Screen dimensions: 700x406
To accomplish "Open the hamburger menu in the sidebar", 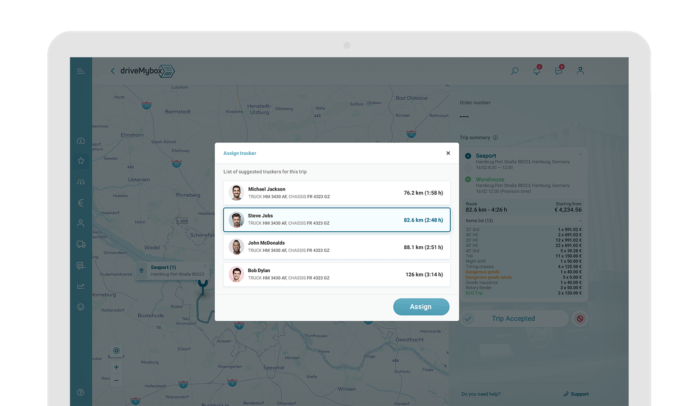I will coord(81,71).
